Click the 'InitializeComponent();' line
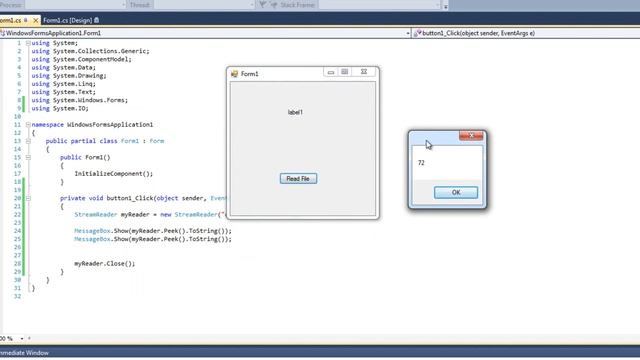The height and width of the screenshot is (360, 640). click(x=113, y=173)
